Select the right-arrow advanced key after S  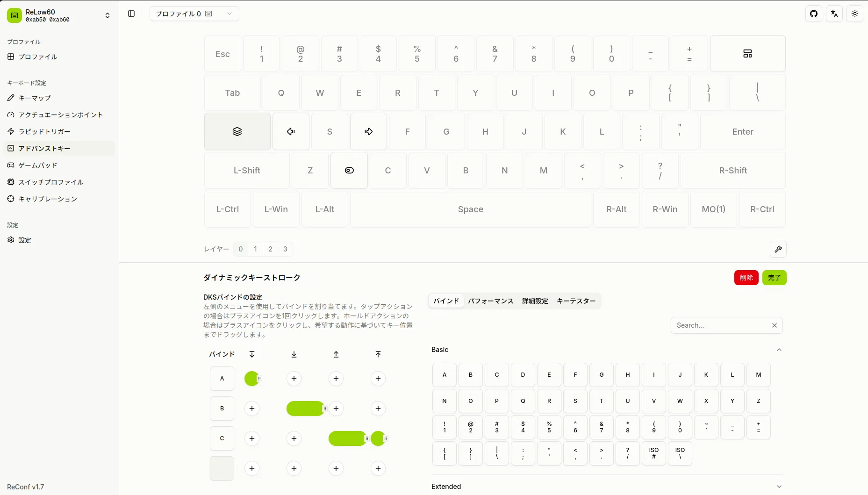point(368,131)
